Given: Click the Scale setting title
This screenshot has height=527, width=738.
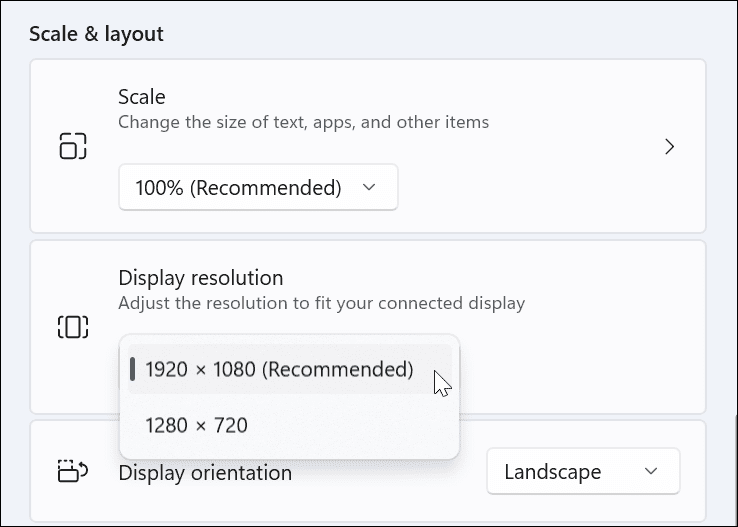Looking at the screenshot, I should tap(142, 96).
